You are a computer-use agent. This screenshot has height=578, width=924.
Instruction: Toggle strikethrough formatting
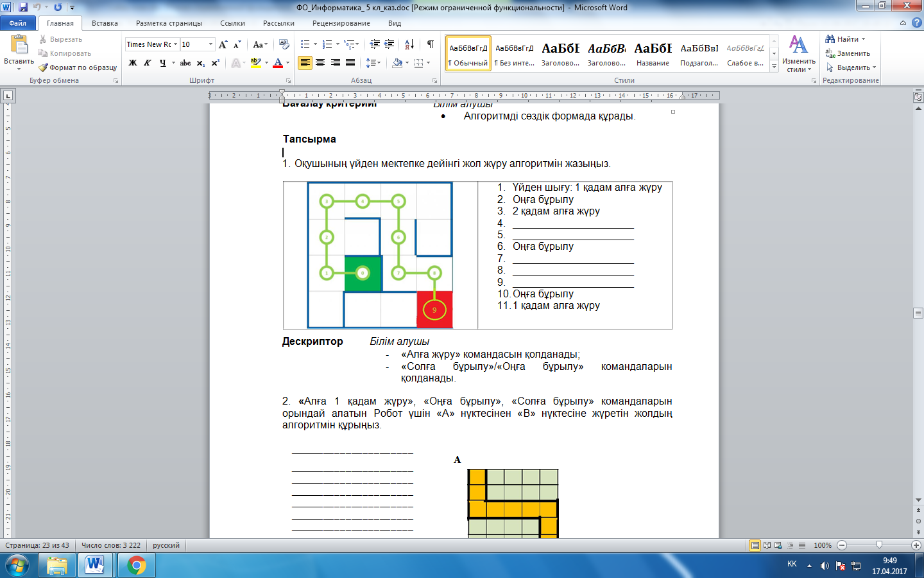[185, 63]
